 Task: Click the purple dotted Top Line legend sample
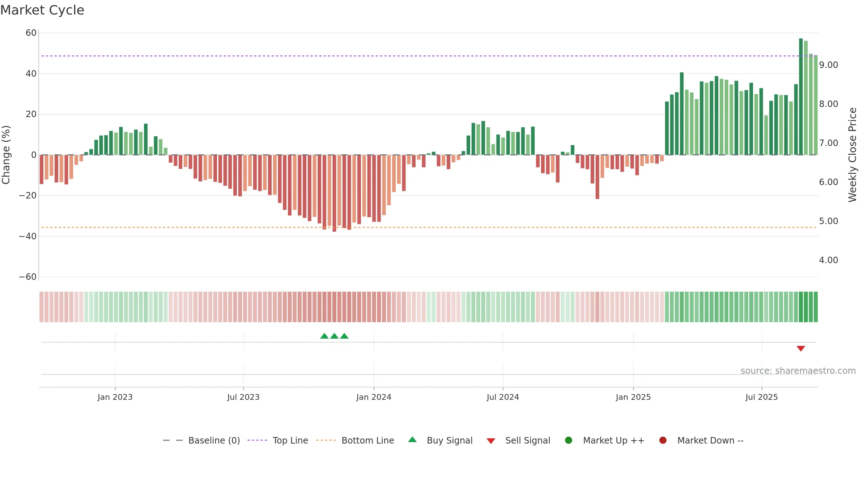point(257,440)
